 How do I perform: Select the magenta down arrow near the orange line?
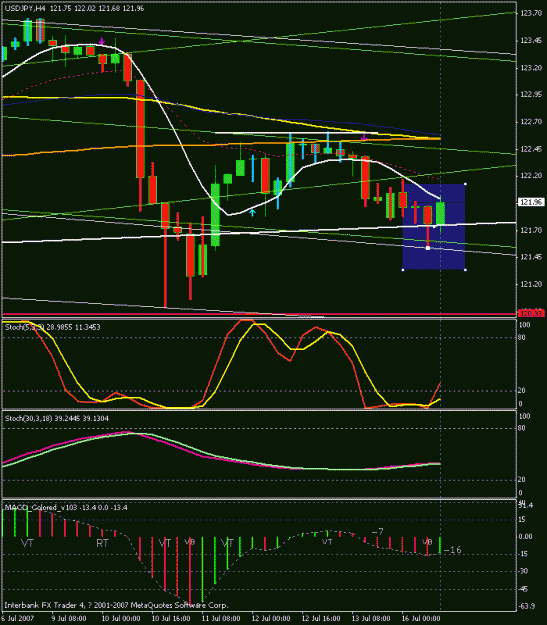pyautogui.click(x=364, y=138)
